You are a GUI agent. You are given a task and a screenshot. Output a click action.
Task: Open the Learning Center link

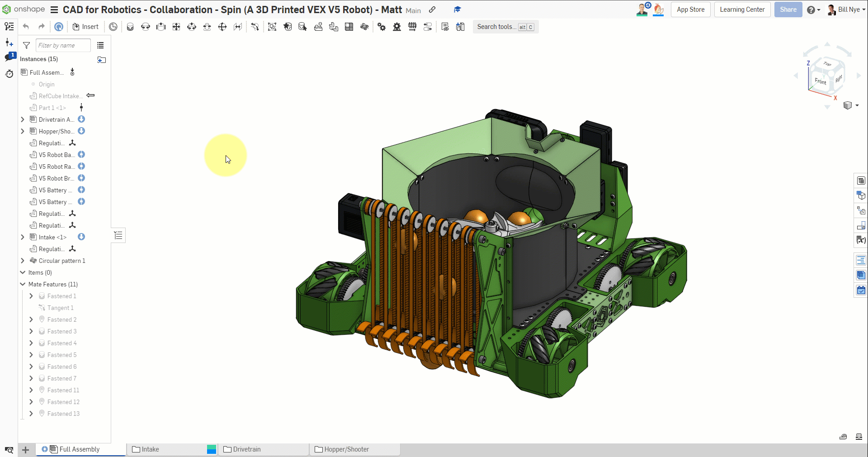(x=742, y=10)
